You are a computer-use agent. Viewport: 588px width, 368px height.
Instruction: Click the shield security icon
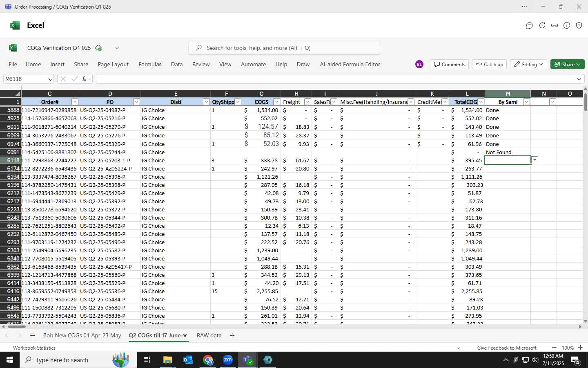coord(579,25)
